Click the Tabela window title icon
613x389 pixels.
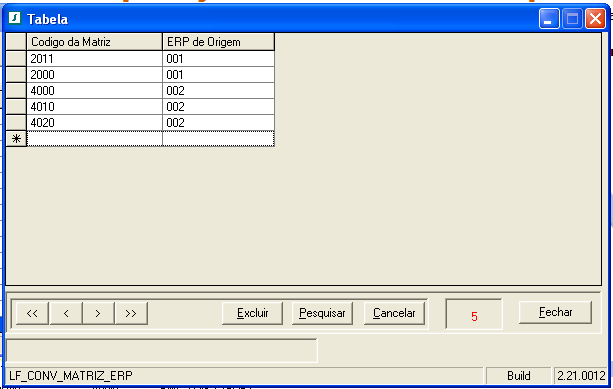(15, 18)
